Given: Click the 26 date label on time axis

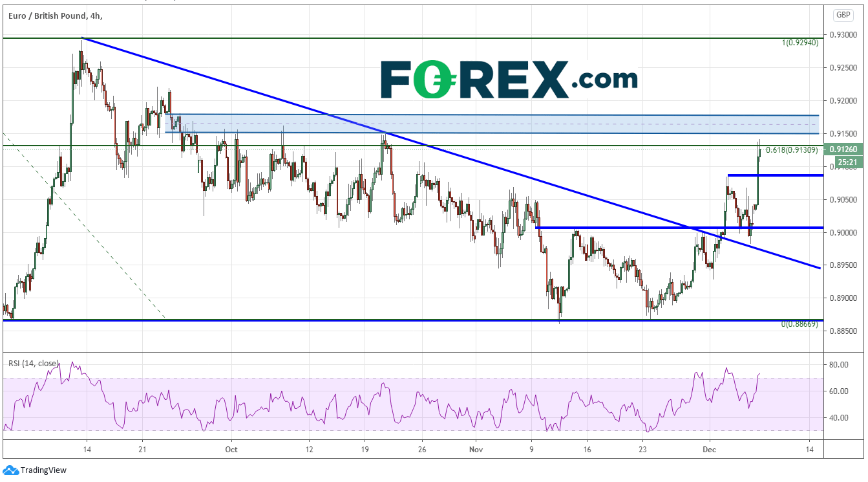Looking at the screenshot, I should [421, 450].
